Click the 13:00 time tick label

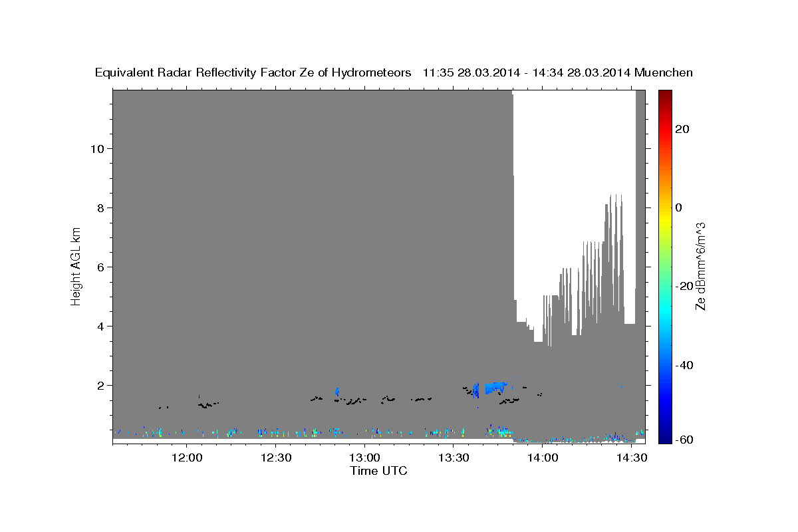[x=365, y=458]
